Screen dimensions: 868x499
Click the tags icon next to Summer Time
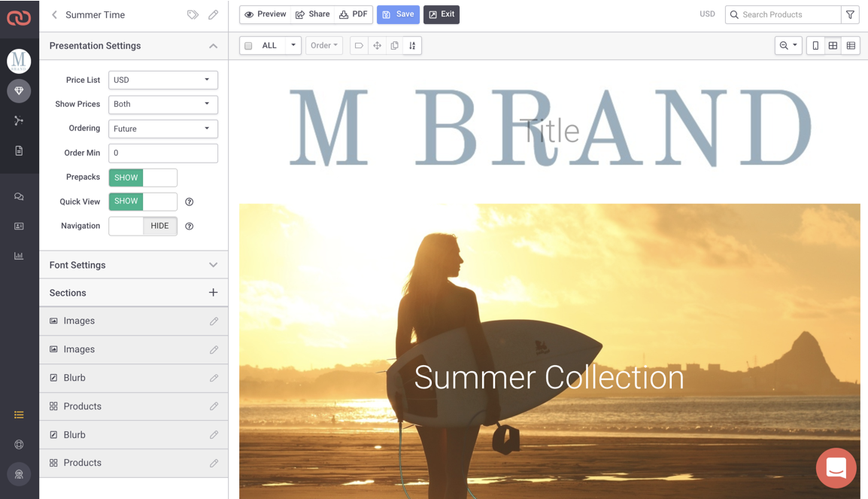(x=193, y=15)
